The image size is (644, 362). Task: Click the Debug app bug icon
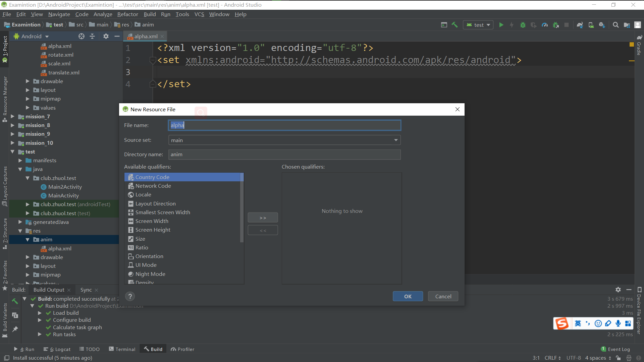(x=523, y=25)
